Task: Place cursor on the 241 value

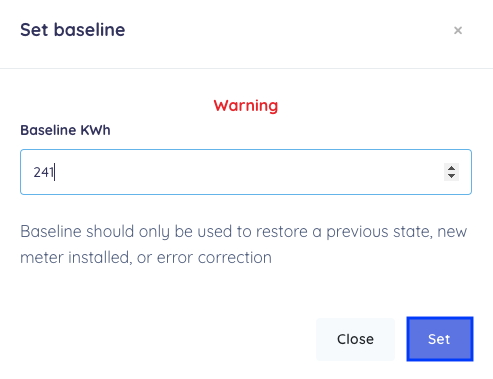Action: coord(44,172)
